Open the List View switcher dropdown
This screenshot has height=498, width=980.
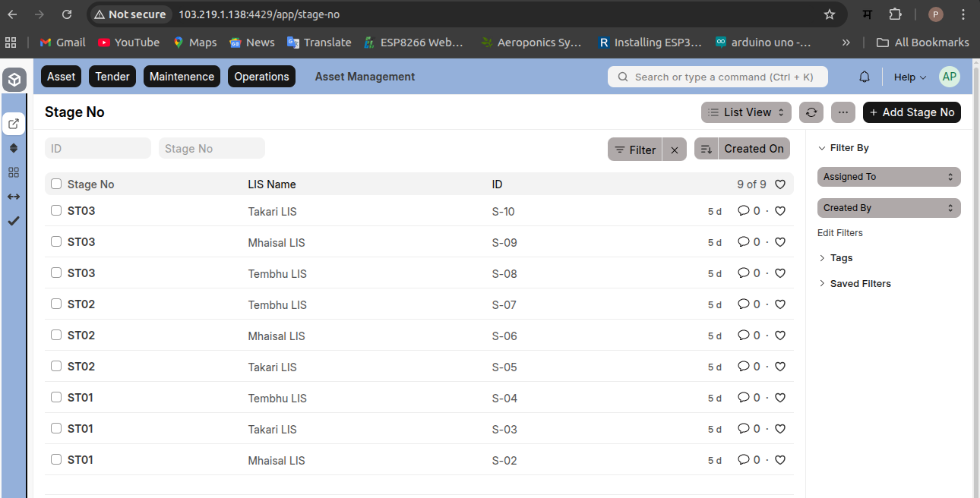point(746,112)
